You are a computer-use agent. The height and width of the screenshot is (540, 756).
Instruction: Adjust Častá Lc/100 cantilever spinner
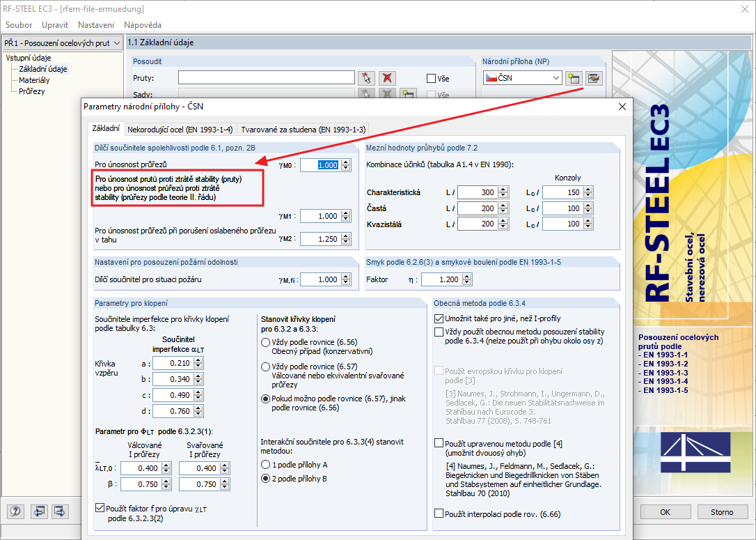tap(588, 208)
